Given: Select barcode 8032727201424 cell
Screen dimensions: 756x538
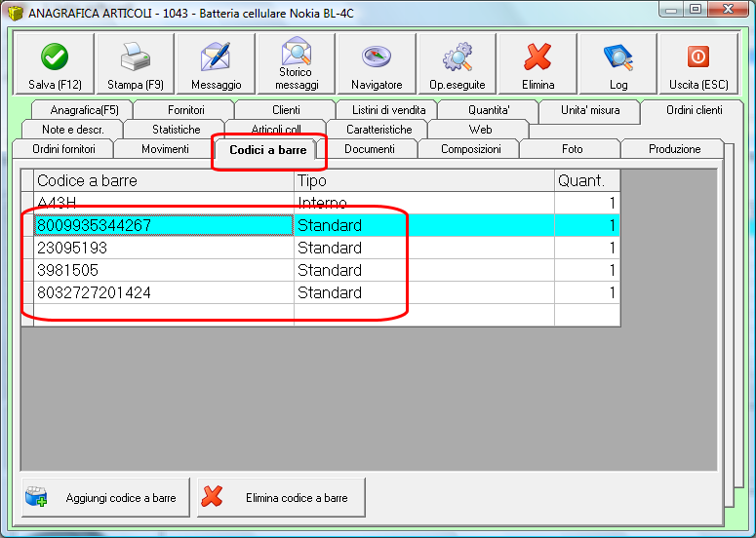Looking at the screenshot, I should [164, 292].
